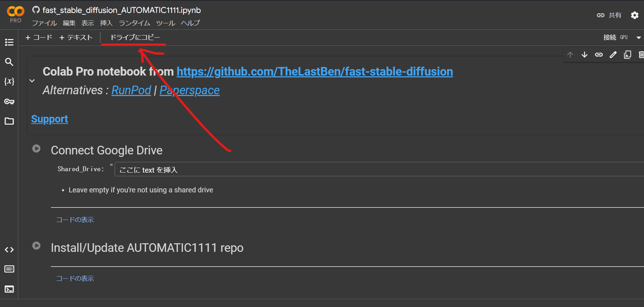Move the cell down with arrow icon
The image size is (644, 307).
pyautogui.click(x=584, y=55)
